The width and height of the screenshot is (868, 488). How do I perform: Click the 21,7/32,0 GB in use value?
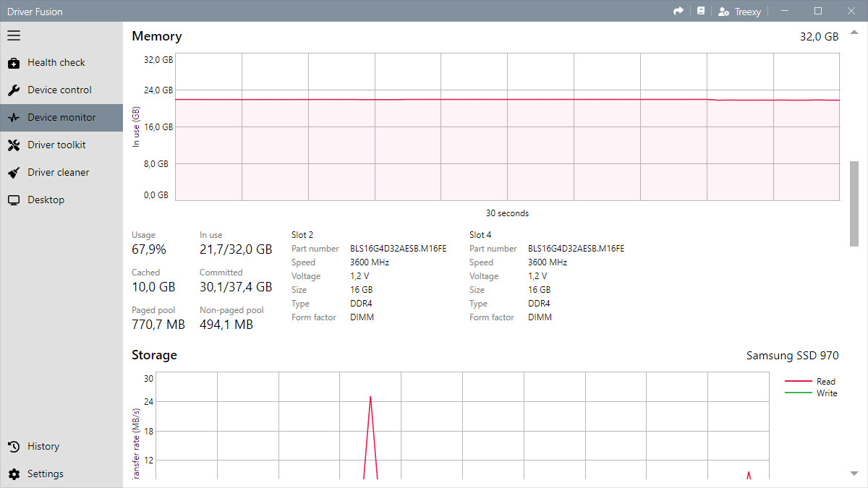[x=236, y=249]
